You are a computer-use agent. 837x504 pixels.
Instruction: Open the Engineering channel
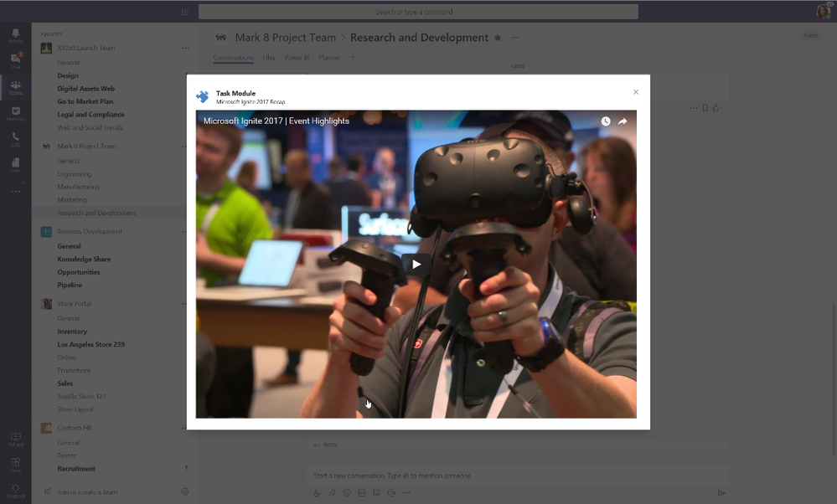point(75,174)
